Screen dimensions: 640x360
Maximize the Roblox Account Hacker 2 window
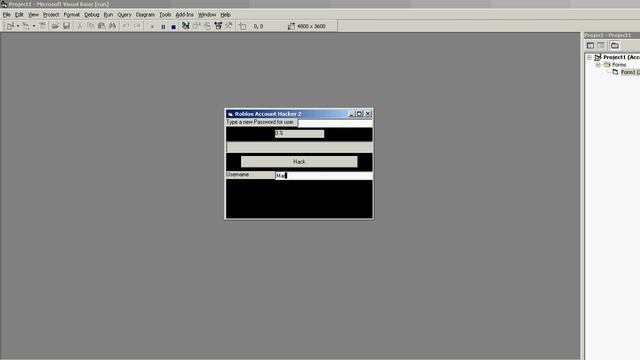[359, 114]
